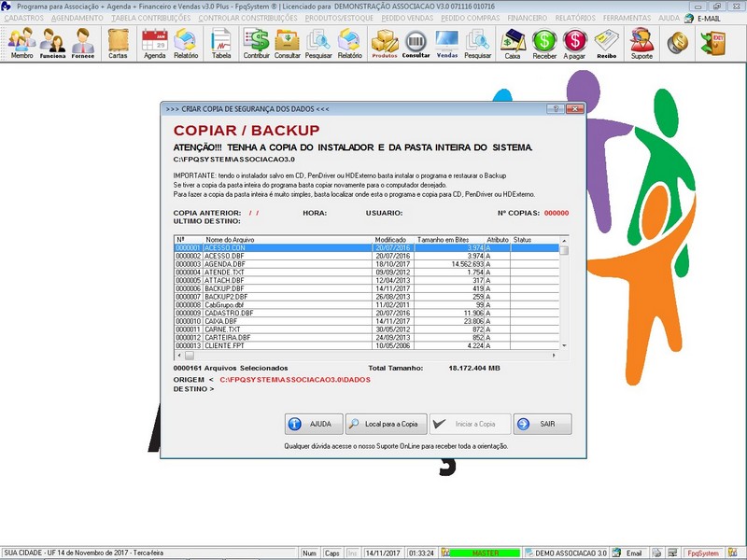This screenshot has width=747, height=560.
Task: Click the file list scroll-up arrow
Action: pyautogui.click(x=564, y=241)
